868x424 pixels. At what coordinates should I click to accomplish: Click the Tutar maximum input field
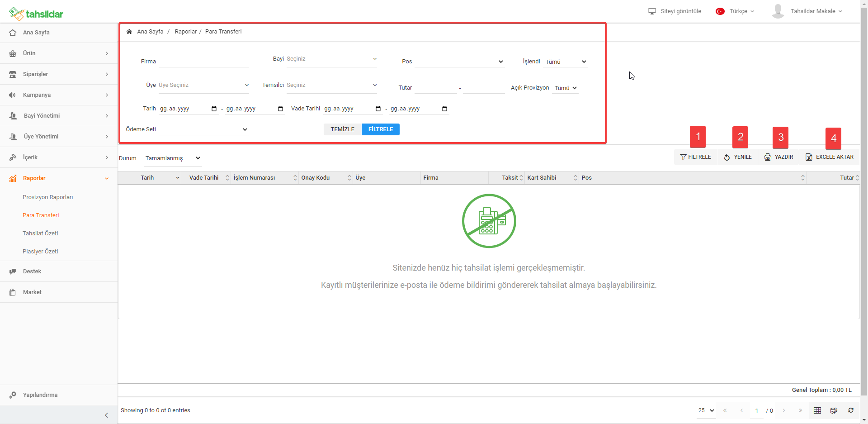click(484, 88)
